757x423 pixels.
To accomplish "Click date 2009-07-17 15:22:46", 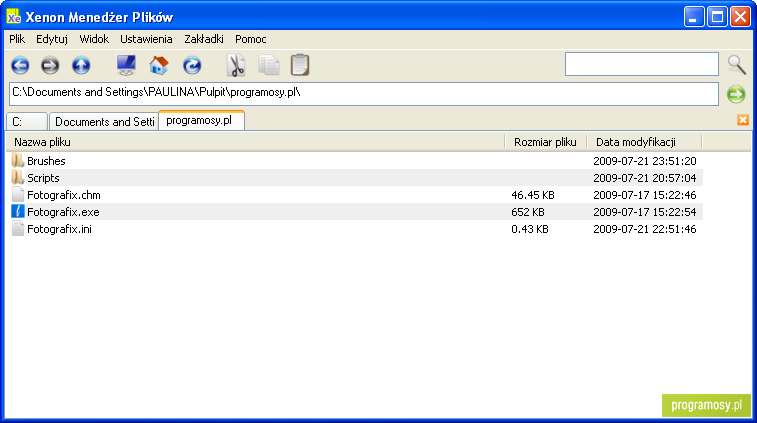I will (645, 195).
